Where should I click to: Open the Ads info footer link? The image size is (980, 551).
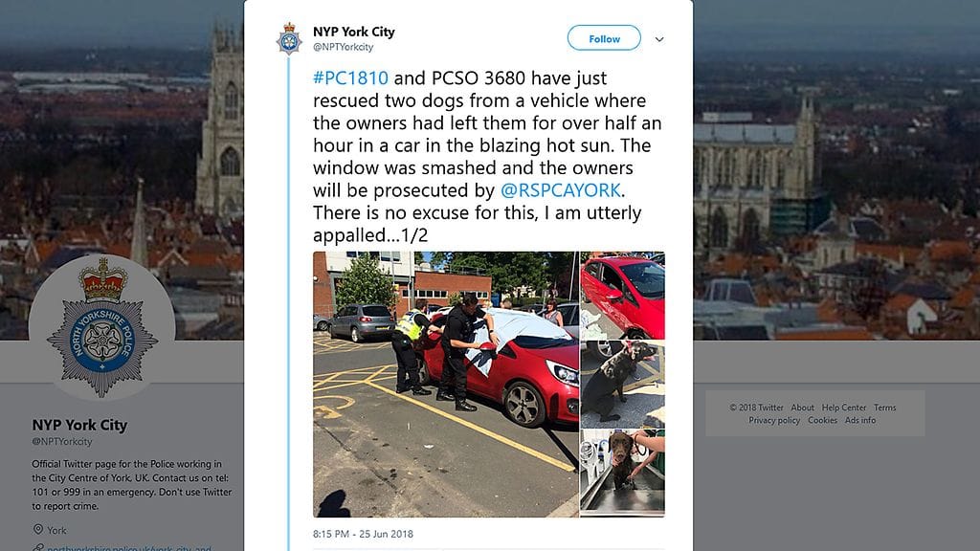pos(860,421)
